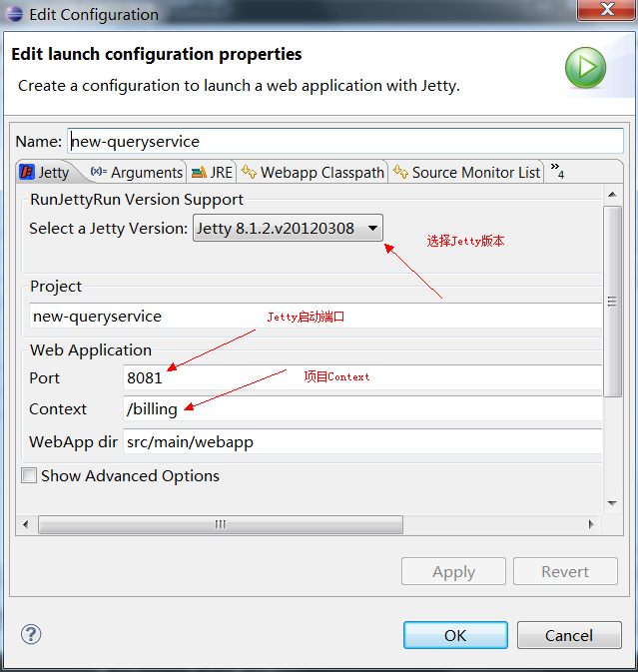Screen dimensions: 638x672
Task: Click the Name text field
Action: (345, 141)
